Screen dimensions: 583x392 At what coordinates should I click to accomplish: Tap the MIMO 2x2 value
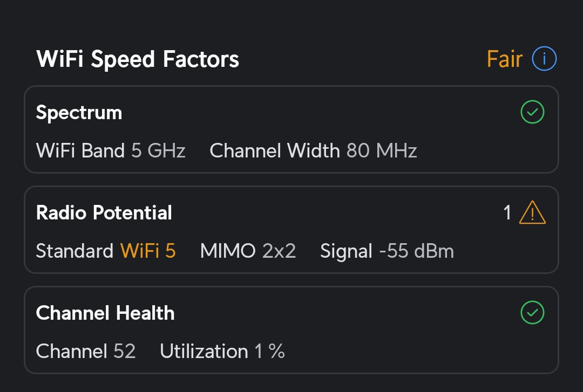tap(279, 251)
